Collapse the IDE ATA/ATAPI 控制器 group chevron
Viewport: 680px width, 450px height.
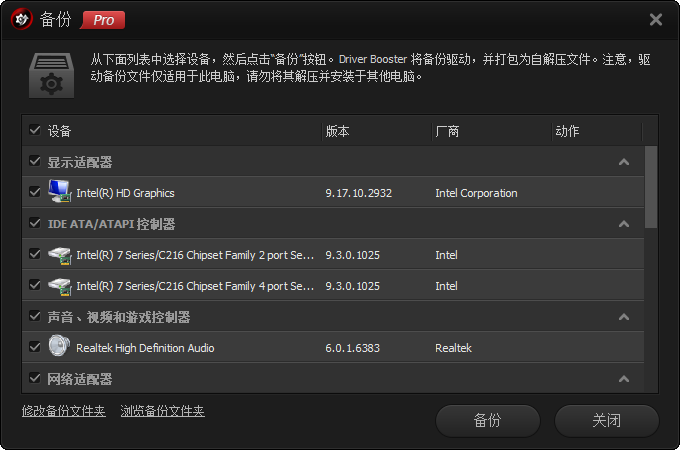(624, 224)
